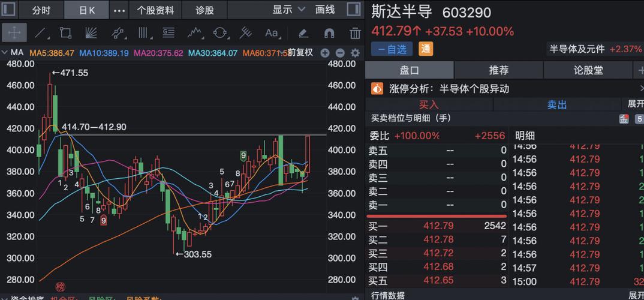Click 买五 price 412.65
Image resolution: width=644 pixels, height=300 pixels.
coord(439,281)
